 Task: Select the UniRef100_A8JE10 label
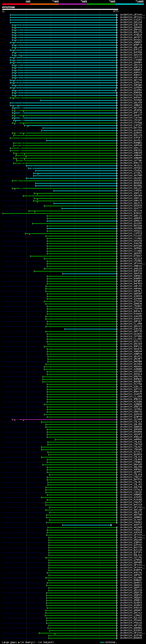click(131, 165)
